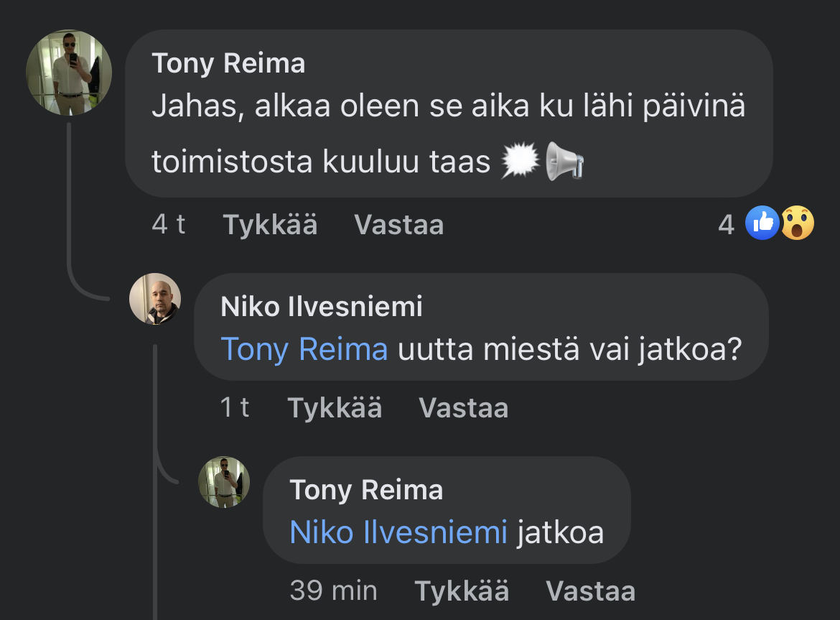Like the "jatkoa" reply with Tykkää
This screenshot has height=620, width=840.
click(x=462, y=591)
